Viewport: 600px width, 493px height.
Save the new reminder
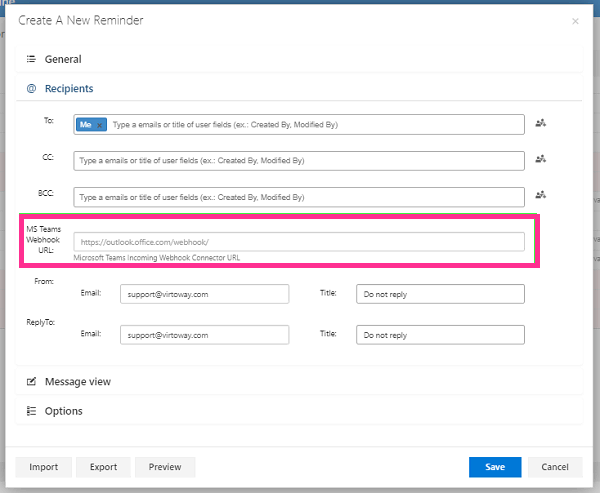point(495,467)
